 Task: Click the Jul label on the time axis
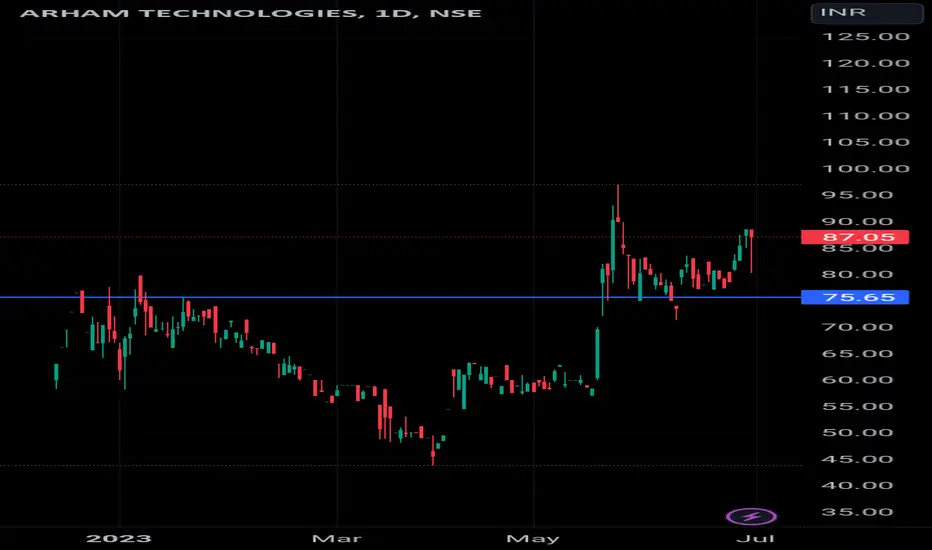pos(755,538)
